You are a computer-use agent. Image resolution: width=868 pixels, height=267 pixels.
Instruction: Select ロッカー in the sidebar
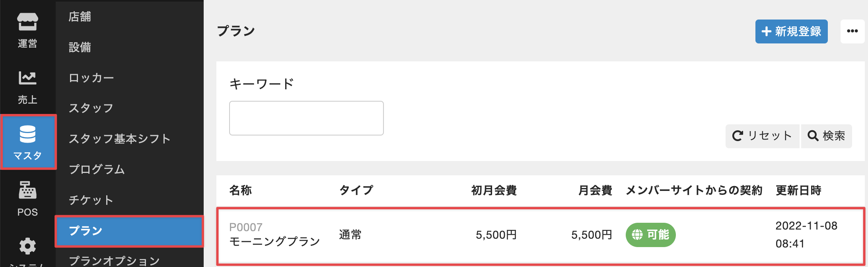tap(91, 78)
